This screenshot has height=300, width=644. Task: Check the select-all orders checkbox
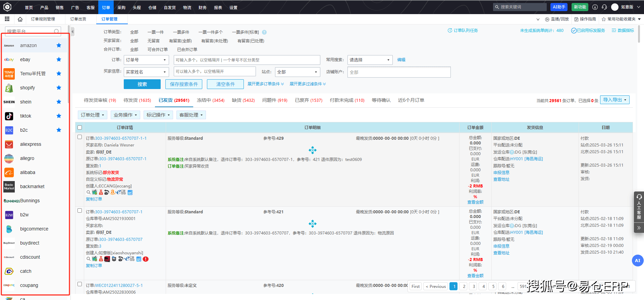(79, 127)
